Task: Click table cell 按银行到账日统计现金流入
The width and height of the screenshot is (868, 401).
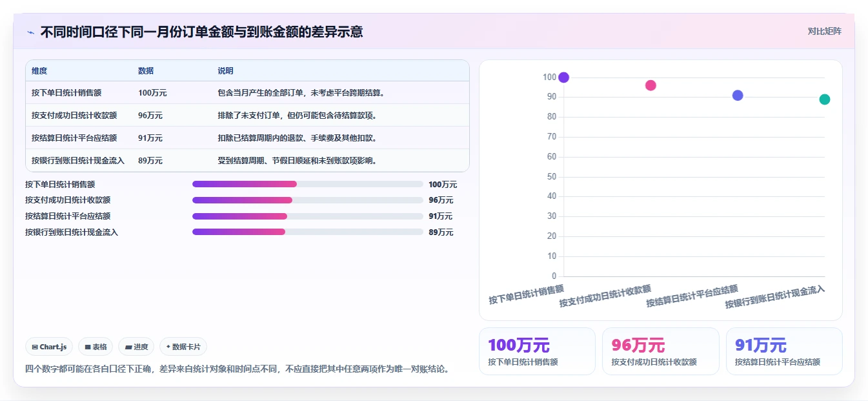Action: click(78, 161)
